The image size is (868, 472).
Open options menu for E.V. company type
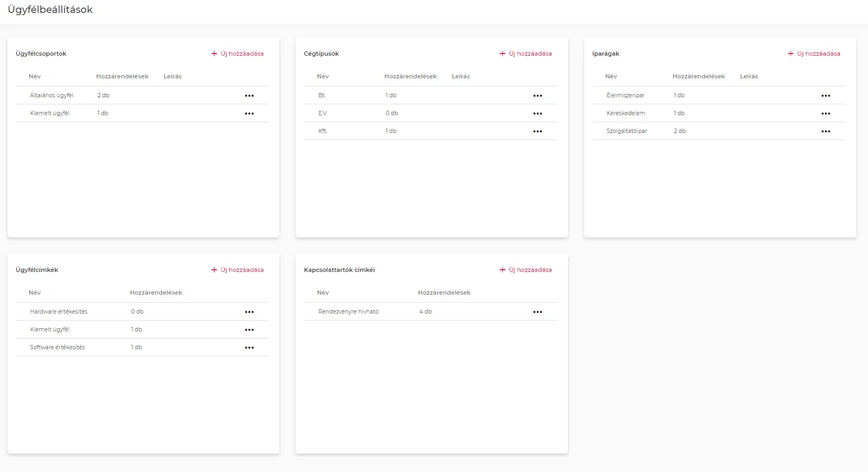pos(537,114)
